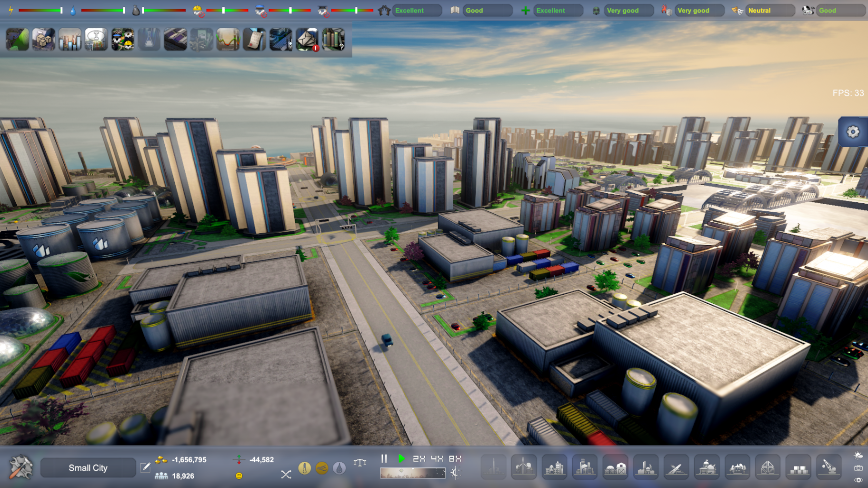Resume normal speed with play button
This screenshot has height=488, width=868.
(x=401, y=458)
